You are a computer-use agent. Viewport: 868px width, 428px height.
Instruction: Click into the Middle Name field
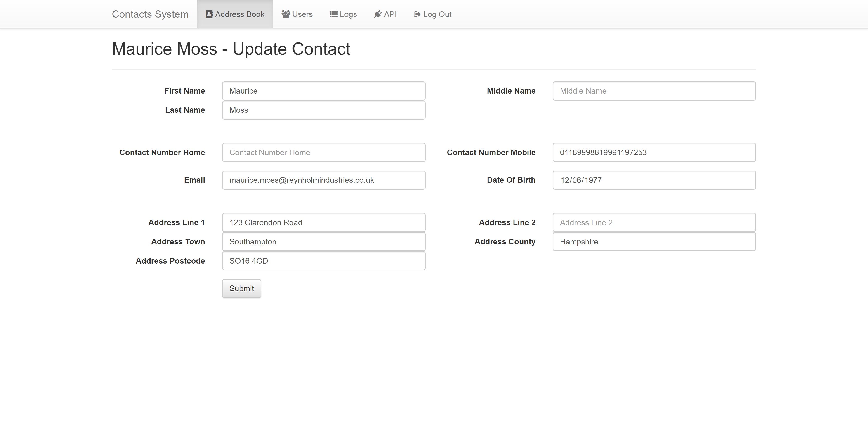click(654, 91)
